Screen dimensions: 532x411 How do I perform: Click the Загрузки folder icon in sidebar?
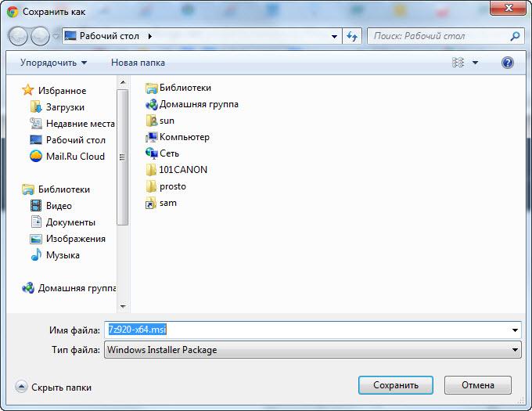pos(36,107)
